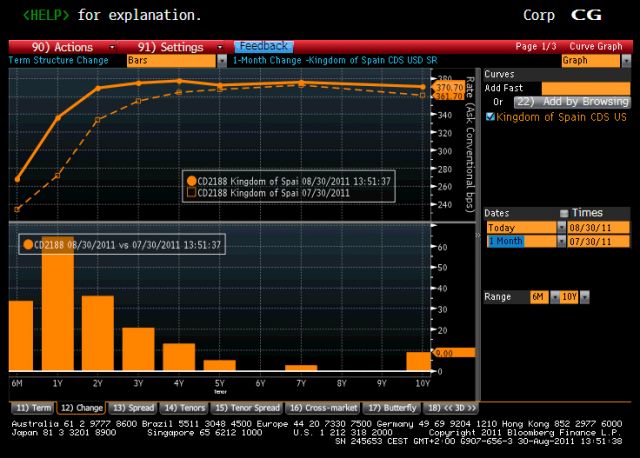640x458 pixels.
Task: Click the 07/30/11 date field
Action: 598,242
